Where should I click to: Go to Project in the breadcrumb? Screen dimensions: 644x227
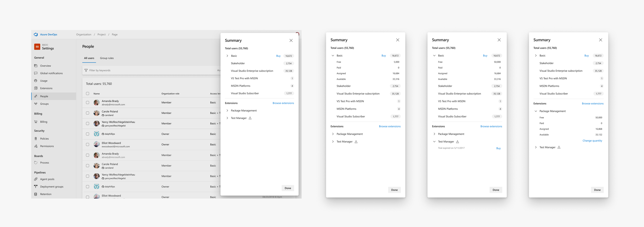click(101, 34)
